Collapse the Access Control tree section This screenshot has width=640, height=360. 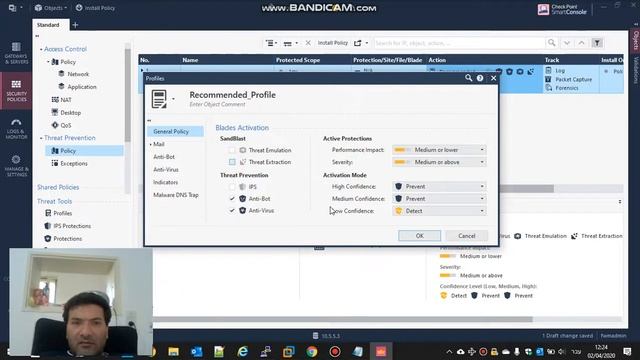coord(41,49)
